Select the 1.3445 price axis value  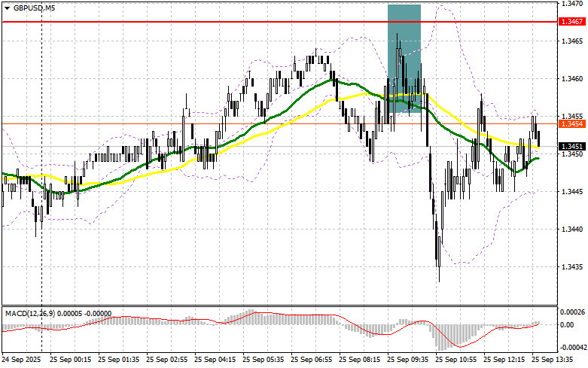(x=571, y=191)
